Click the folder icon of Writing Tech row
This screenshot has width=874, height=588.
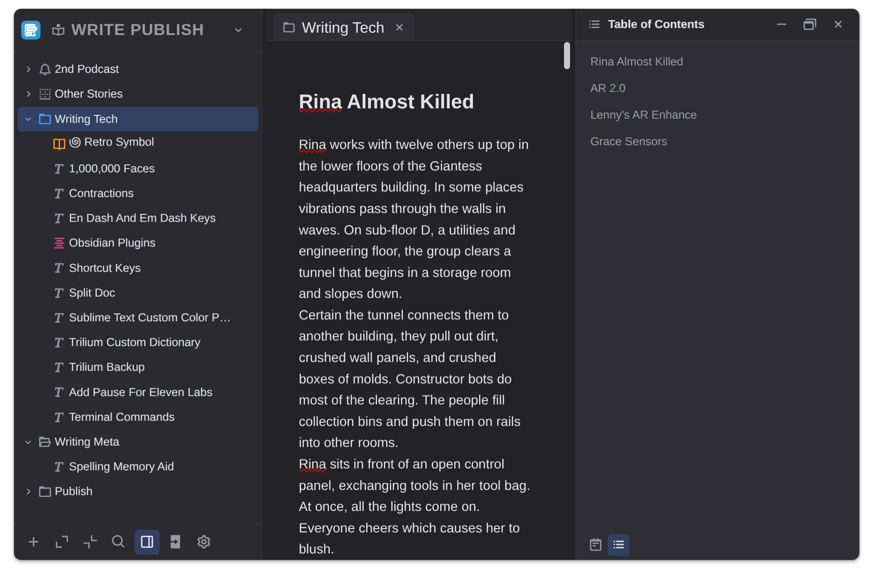[45, 119]
